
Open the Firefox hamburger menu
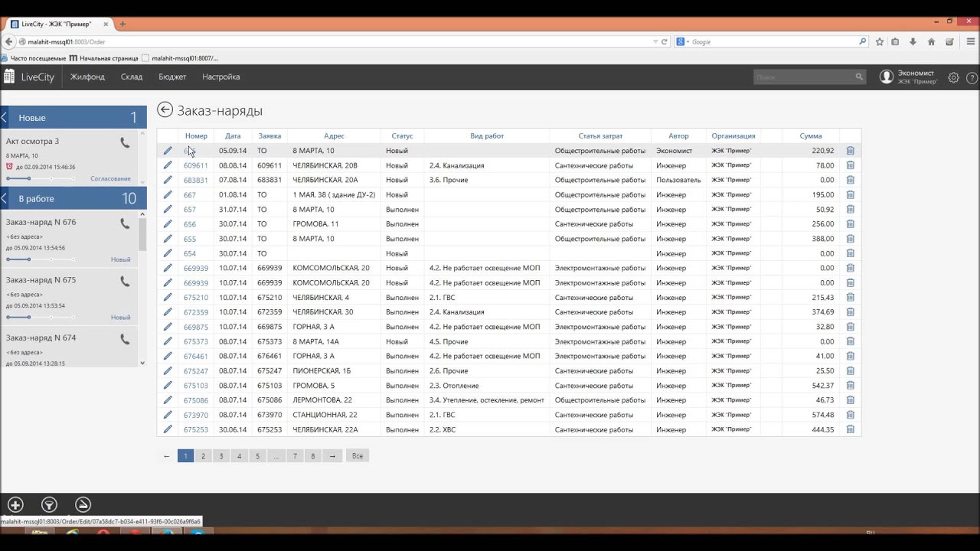tap(972, 41)
